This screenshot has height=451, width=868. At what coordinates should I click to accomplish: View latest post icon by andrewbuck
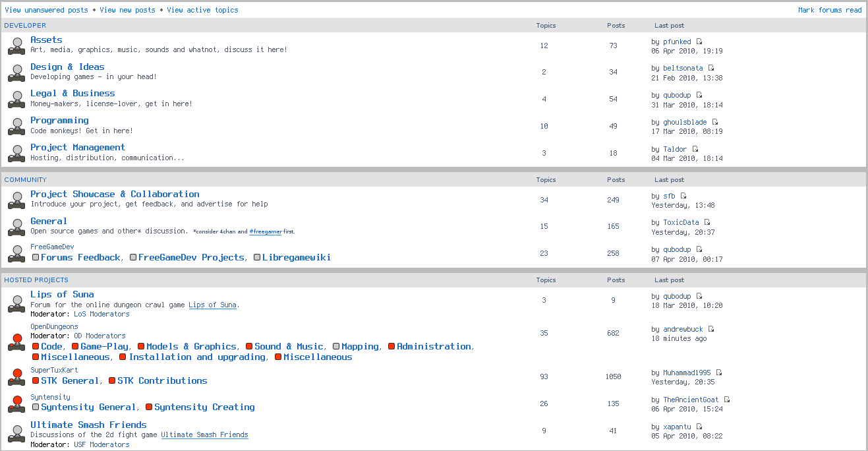(x=711, y=329)
